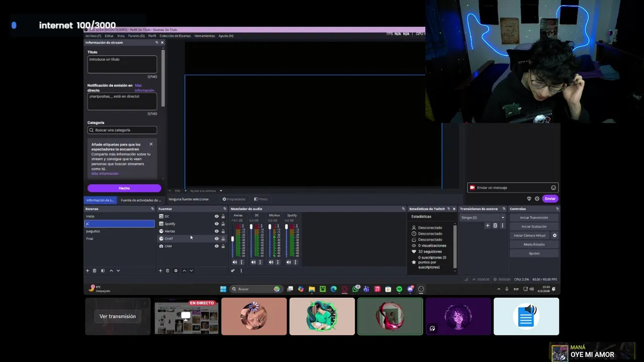Open Colección de Escenas menu

coord(175,36)
